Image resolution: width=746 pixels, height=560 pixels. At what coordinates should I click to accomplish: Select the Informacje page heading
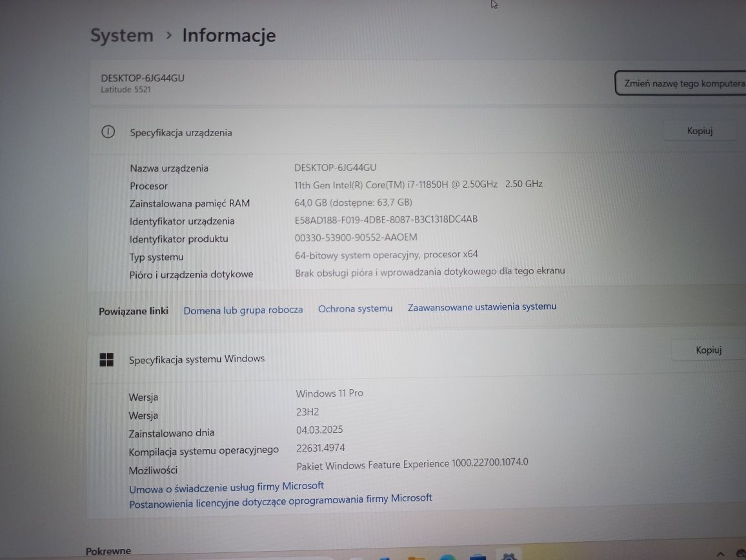(229, 35)
